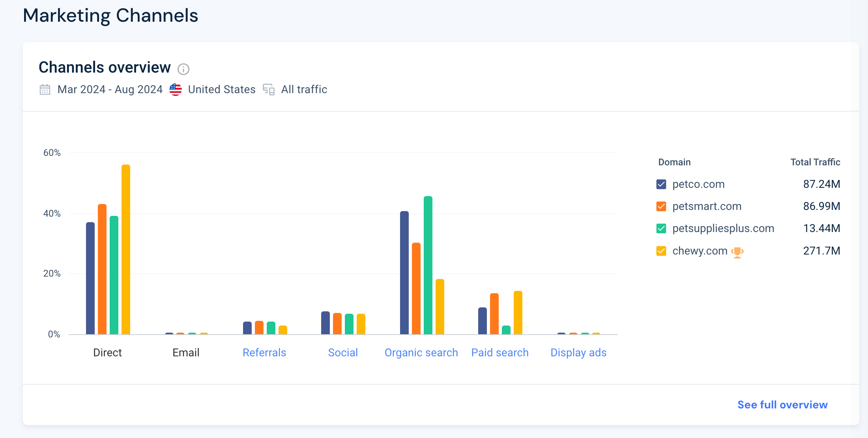Click petsmart's orange Paid search bar
Viewport: 868px width, 438px height.
pyautogui.click(x=494, y=314)
